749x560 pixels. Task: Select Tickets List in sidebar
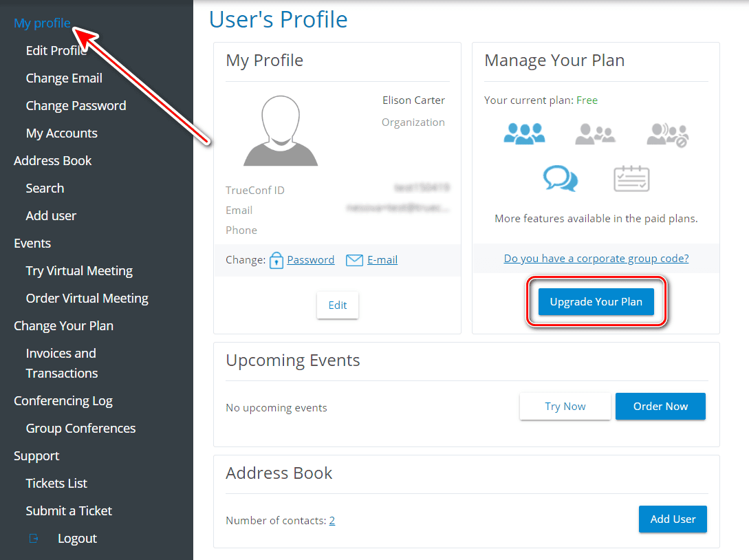(x=56, y=484)
